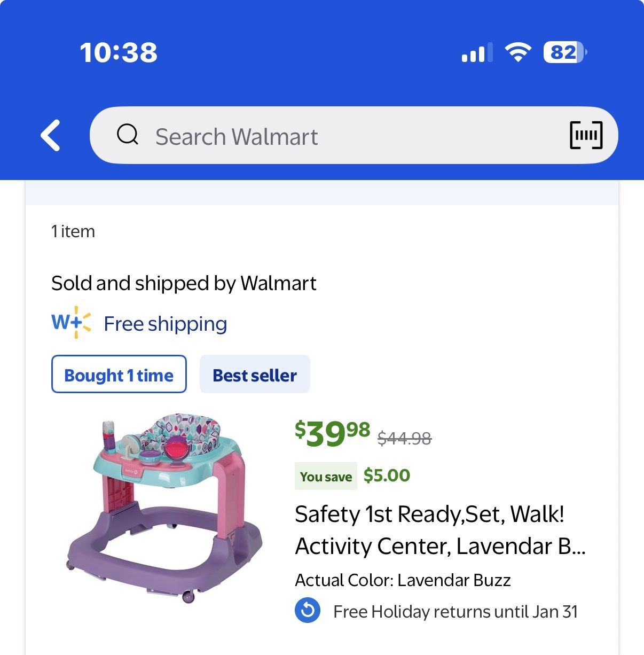The image size is (644, 655).
Task: Toggle the 'Bought 1 time' filter badge
Action: (x=119, y=375)
